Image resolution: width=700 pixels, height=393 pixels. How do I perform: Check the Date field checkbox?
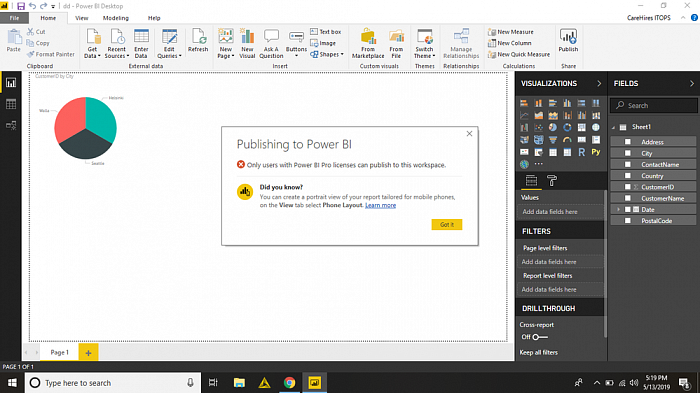(628, 209)
